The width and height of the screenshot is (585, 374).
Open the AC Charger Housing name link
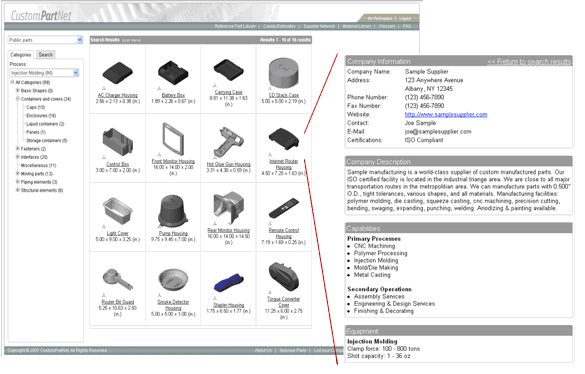[x=118, y=95]
